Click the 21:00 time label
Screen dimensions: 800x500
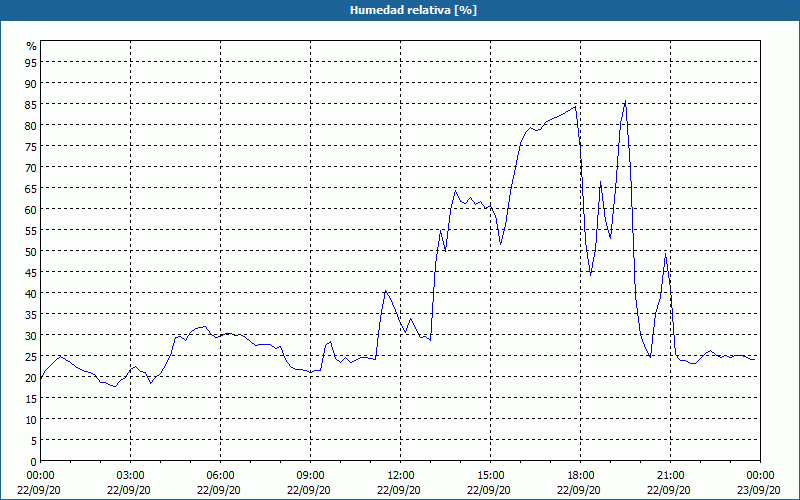click(x=670, y=476)
